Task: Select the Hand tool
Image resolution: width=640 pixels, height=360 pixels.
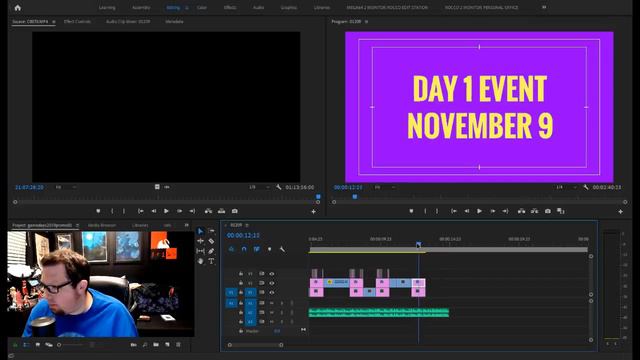Action: pyautogui.click(x=200, y=261)
